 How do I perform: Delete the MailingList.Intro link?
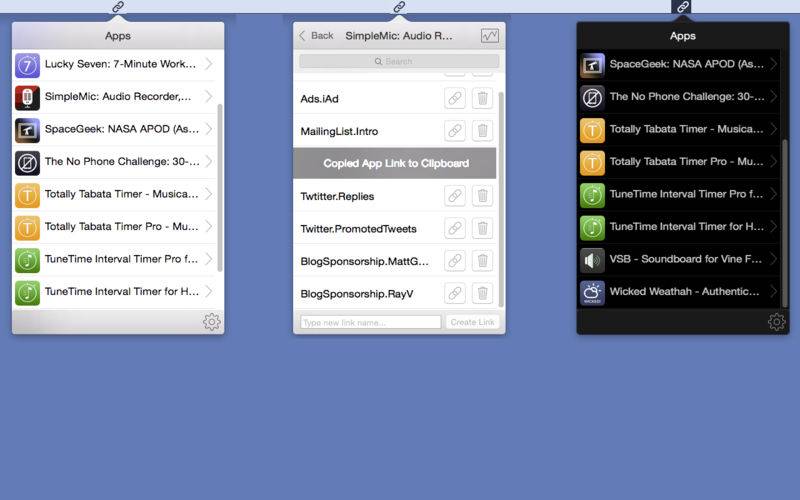[x=482, y=131]
